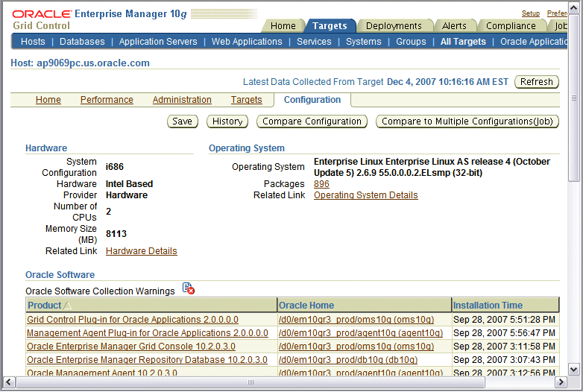Open /d0/em10gr3_prod/db10g (db10g) home link
The image size is (583, 392).
(x=348, y=360)
